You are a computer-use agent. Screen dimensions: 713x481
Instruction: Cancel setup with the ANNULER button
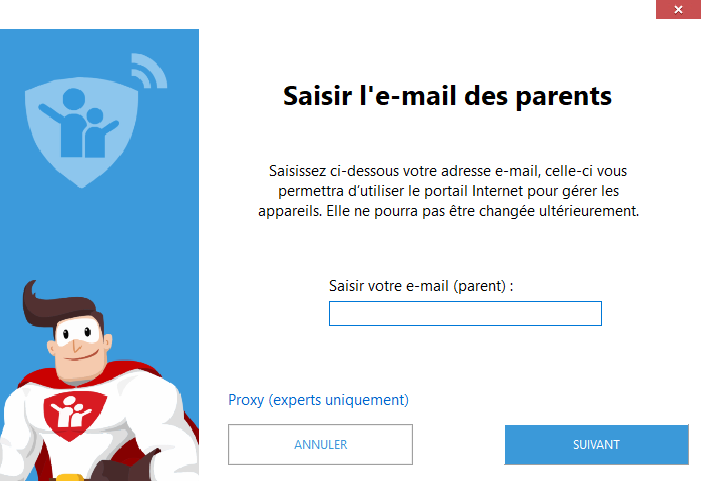[x=320, y=445]
